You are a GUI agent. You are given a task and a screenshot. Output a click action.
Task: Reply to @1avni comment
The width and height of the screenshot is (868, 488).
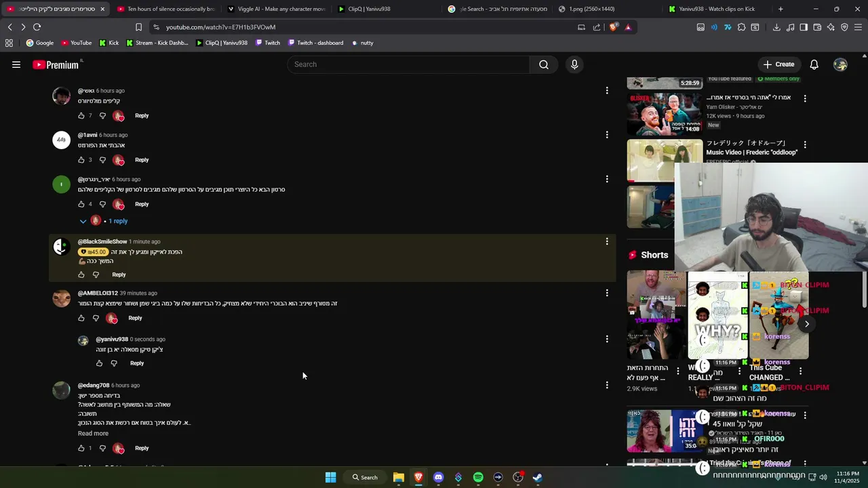point(142,160)
